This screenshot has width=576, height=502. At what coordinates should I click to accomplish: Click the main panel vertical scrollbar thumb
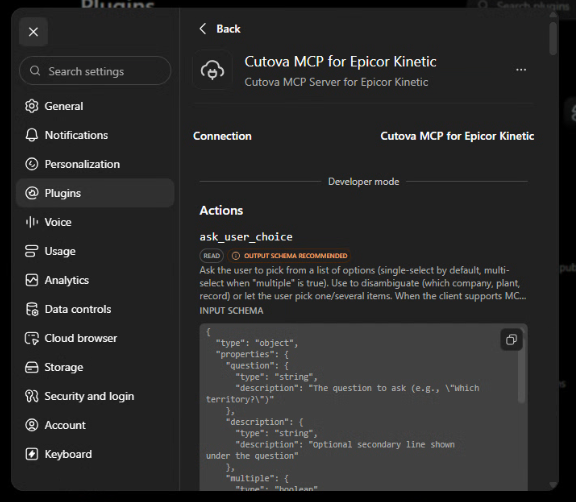(553, 39)
